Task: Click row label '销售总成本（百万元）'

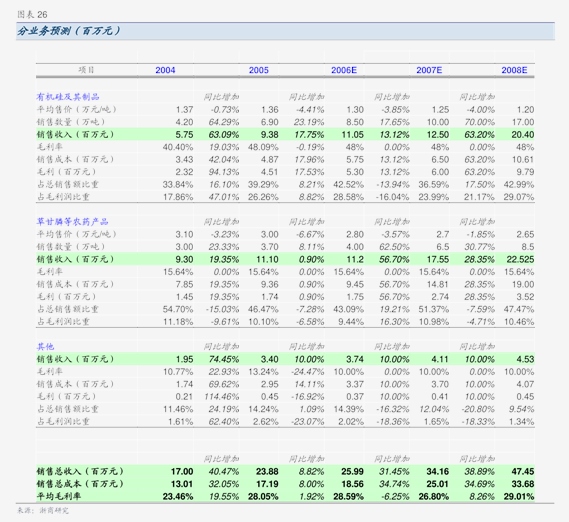Action: point(80,484)
